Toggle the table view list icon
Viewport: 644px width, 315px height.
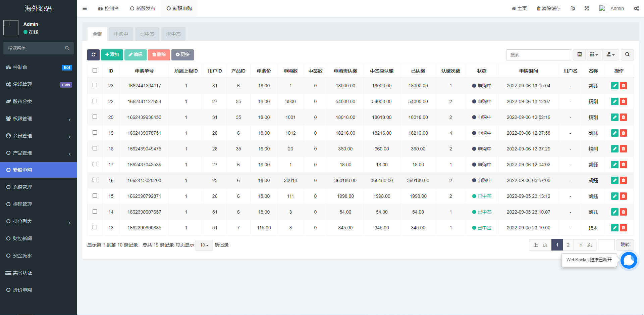579,55
